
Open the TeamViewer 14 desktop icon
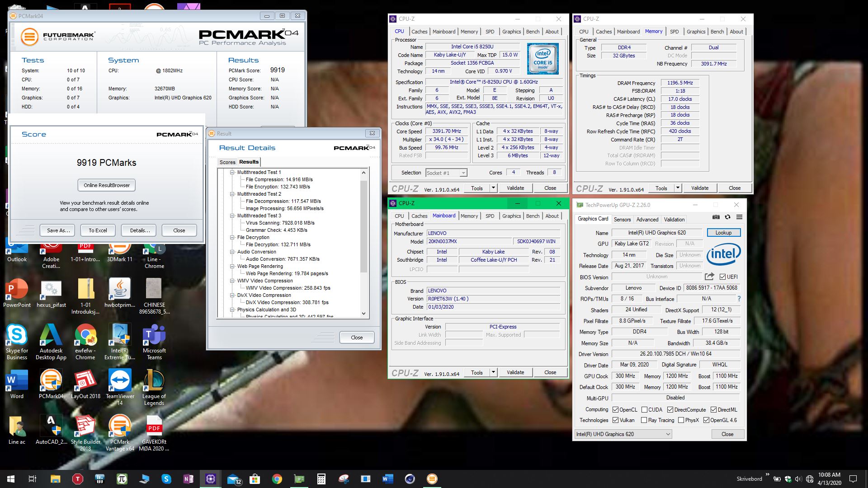(120, 387)
